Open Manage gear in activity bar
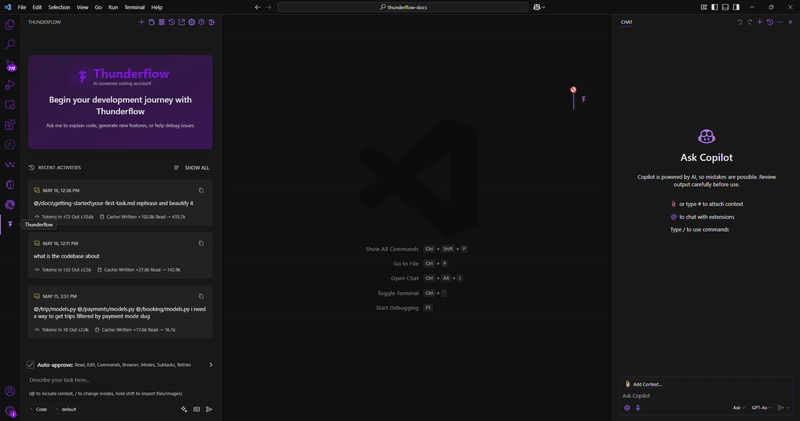The image size is (800, 421). click(10, 411)
